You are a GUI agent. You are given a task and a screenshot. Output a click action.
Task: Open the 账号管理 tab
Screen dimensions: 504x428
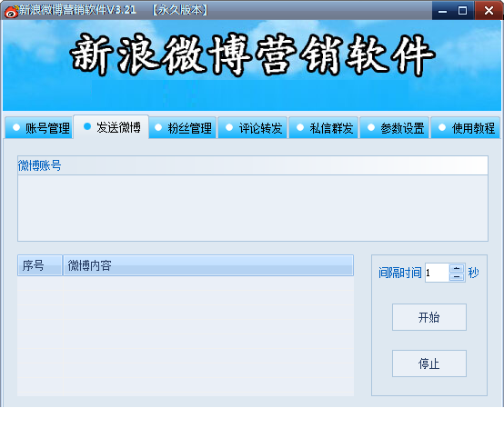click(x=38, y=128)
